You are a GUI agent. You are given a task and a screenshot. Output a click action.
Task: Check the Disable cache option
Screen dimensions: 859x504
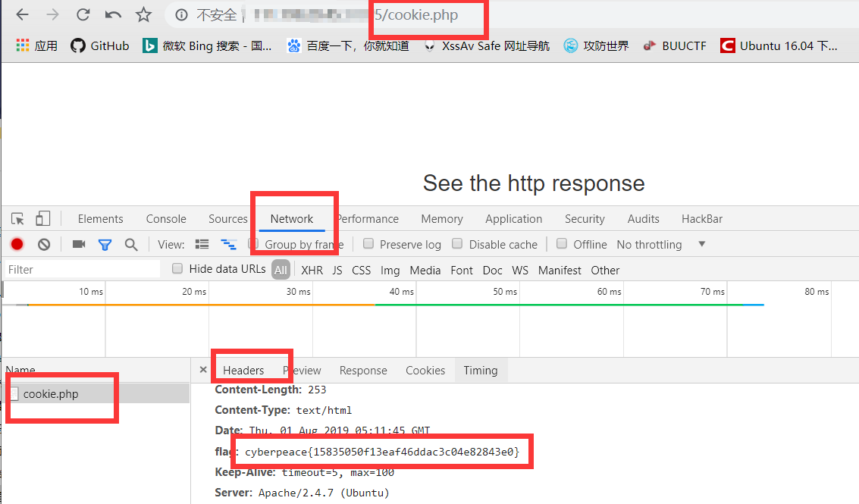(457, 244)
